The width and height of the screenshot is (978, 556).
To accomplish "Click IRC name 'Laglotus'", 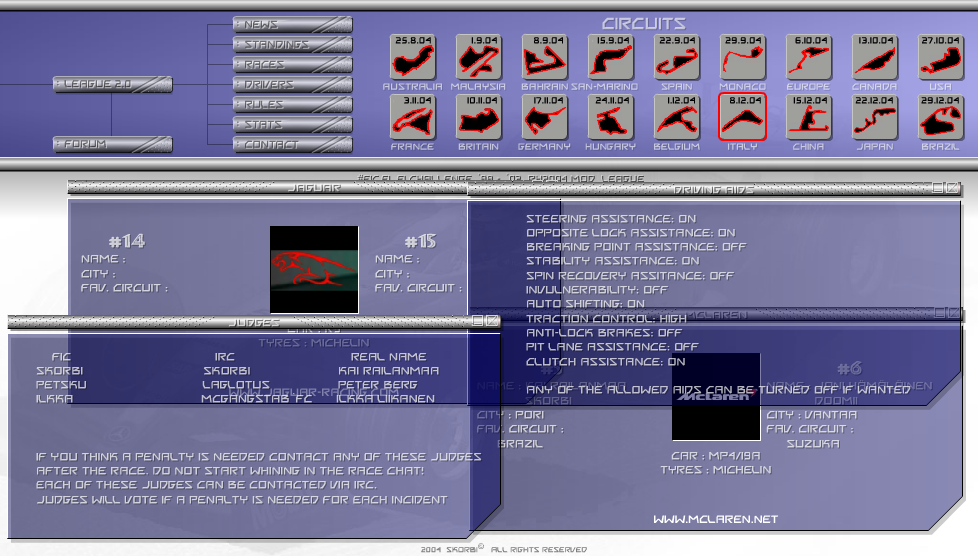I will click(x=236, y=385).
